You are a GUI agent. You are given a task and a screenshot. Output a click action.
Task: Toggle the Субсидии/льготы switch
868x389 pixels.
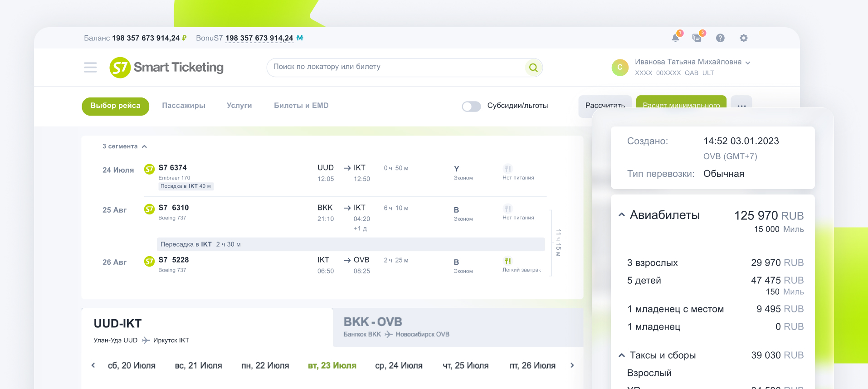click(471, 106)
